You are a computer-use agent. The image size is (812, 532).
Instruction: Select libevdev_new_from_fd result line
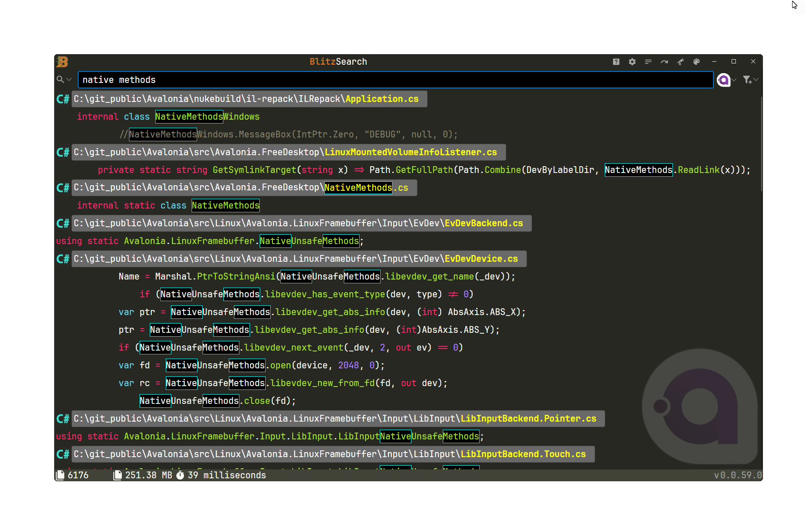pyautogui.click(x=283, y=383)
